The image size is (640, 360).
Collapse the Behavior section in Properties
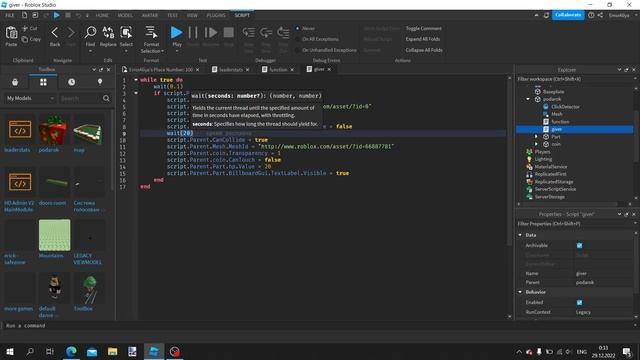(x=520, y=292)
